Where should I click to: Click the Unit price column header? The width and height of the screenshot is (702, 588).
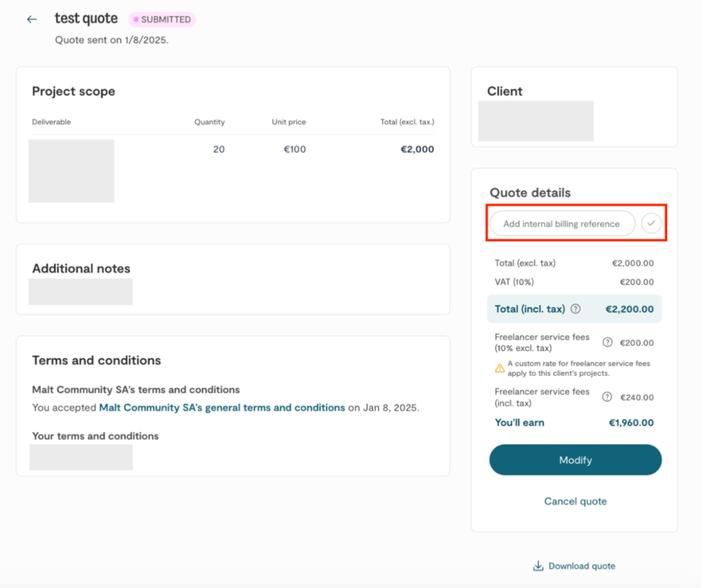tap(288, 122)
